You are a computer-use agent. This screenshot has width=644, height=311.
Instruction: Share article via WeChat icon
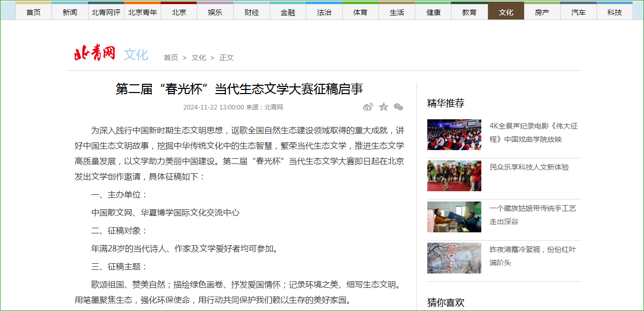398,107
